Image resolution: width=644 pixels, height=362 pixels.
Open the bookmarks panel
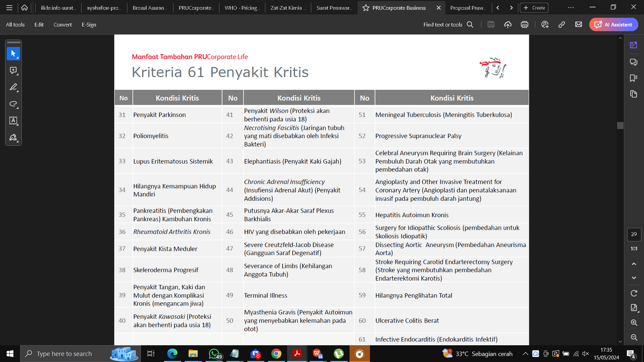634,78
